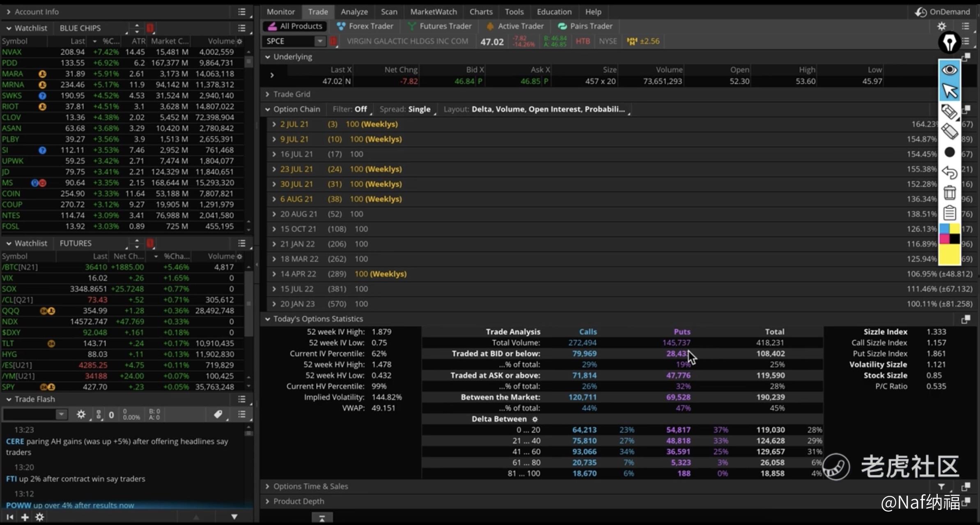Expand the Trade Grid section
Screen dimensions: 980x525
[x=267, y=94]
